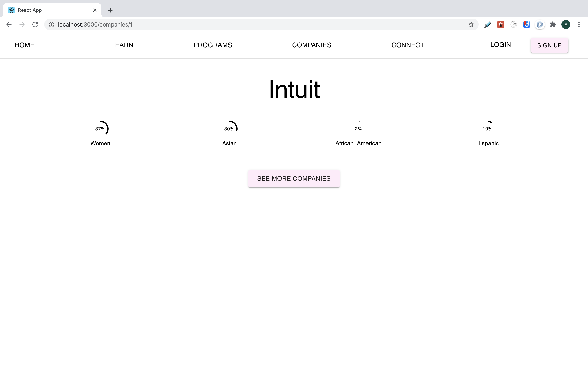This screenshot has width=588, height=367.
Task: Open the LEARN nav item
Action: [x=122, y=45]
